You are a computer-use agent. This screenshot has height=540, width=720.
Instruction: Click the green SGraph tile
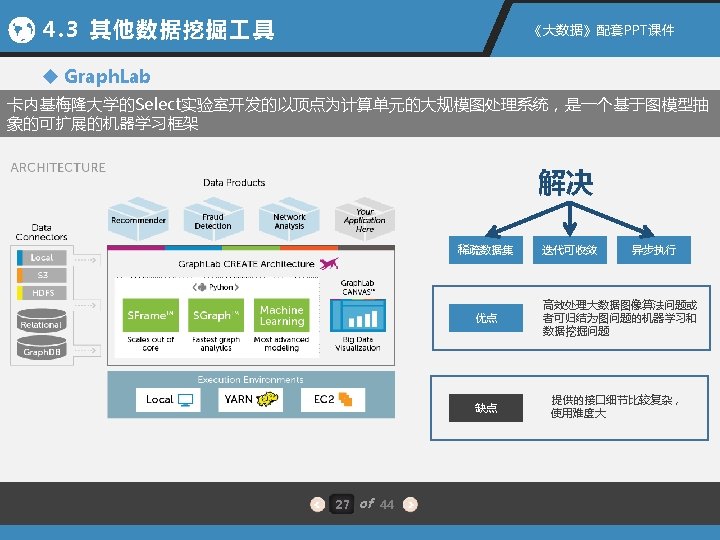tap(216, 315)
